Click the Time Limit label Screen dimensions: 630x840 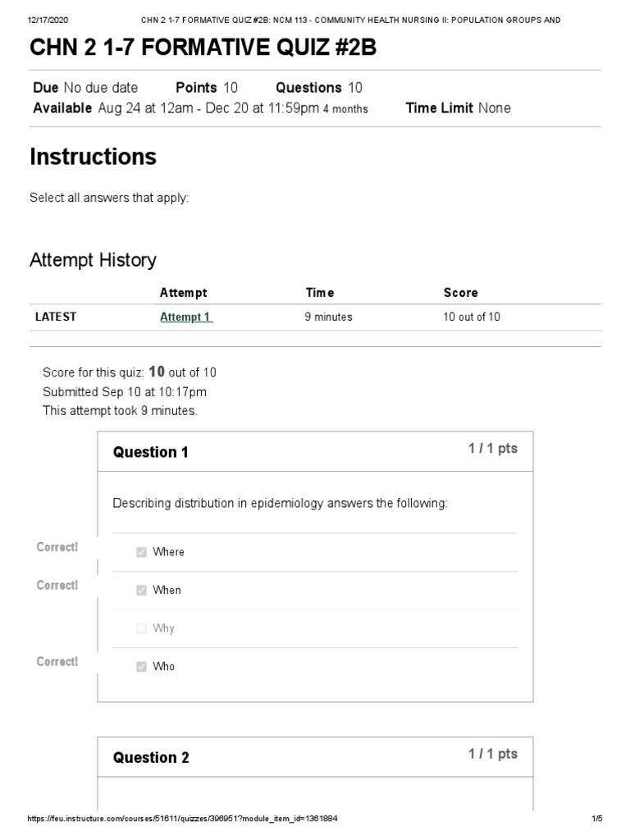[440, 108]
